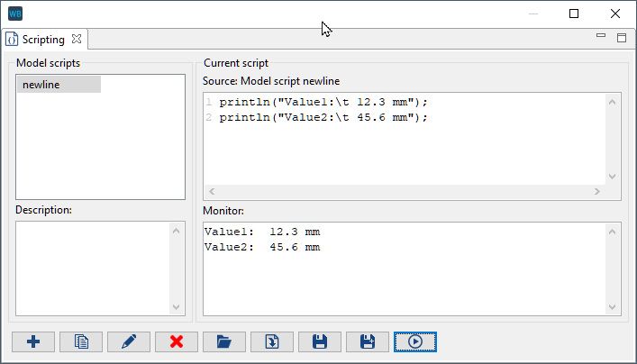Open a script file using the folder icon

coord(224,342)
